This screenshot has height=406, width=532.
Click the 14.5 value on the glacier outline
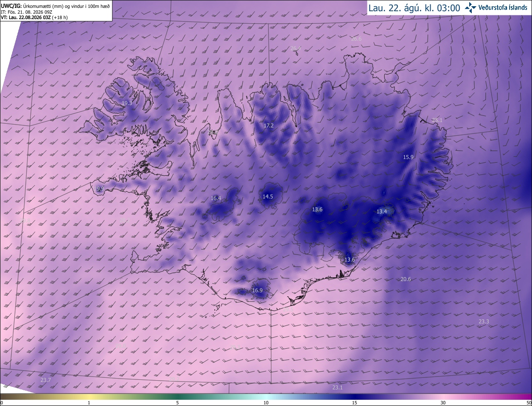point(268,196)
